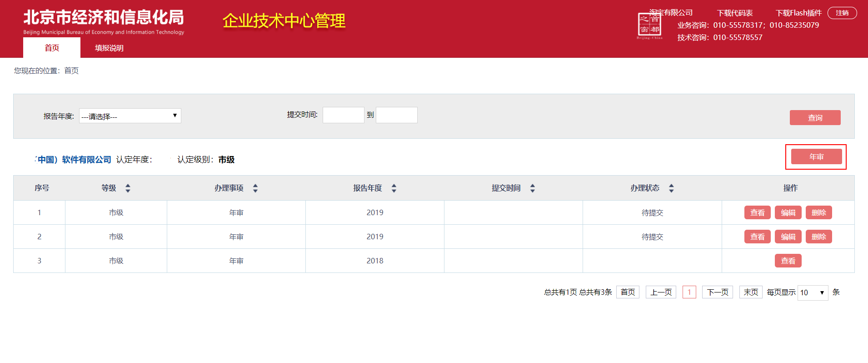Switch to the 填报说明 tab
The height and width of the screenshot is (363, 868).
click(x=109, y=48)
